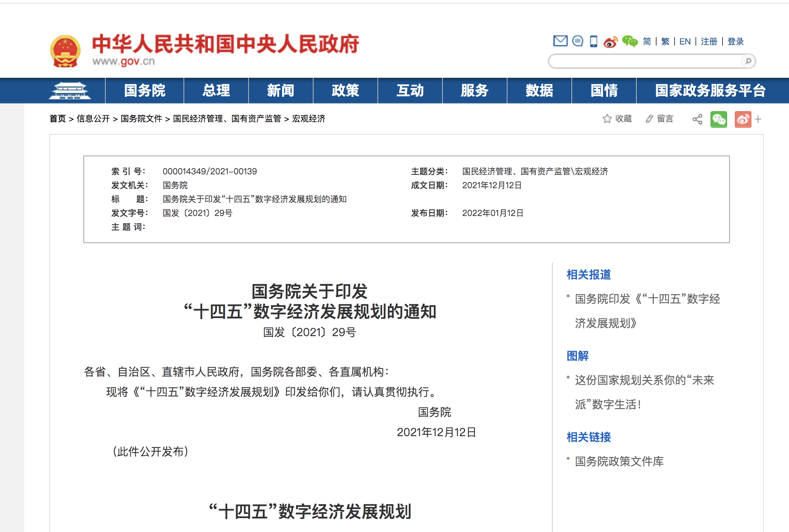The height and width of the screenshot is (532, 789).
Task: Open the 政策 navigation menu
Action: pyautogui.click(x=345, y=91)
